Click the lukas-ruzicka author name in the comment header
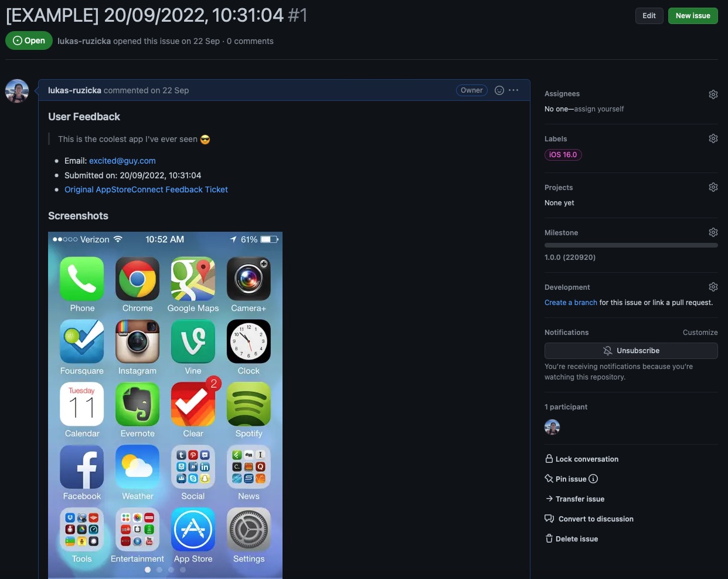The image size is (728, 579). coord(74,90)
